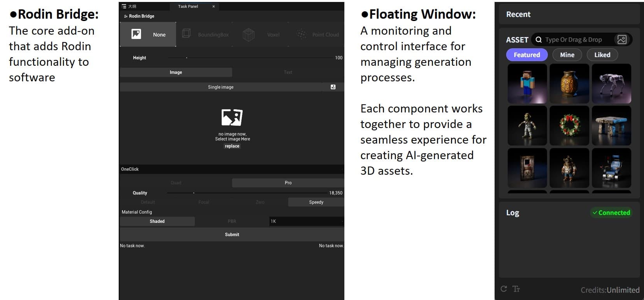The image size is (644, 300).
Task: Click the refresh icon in Floating Window
Action: (x=504, y=289)
